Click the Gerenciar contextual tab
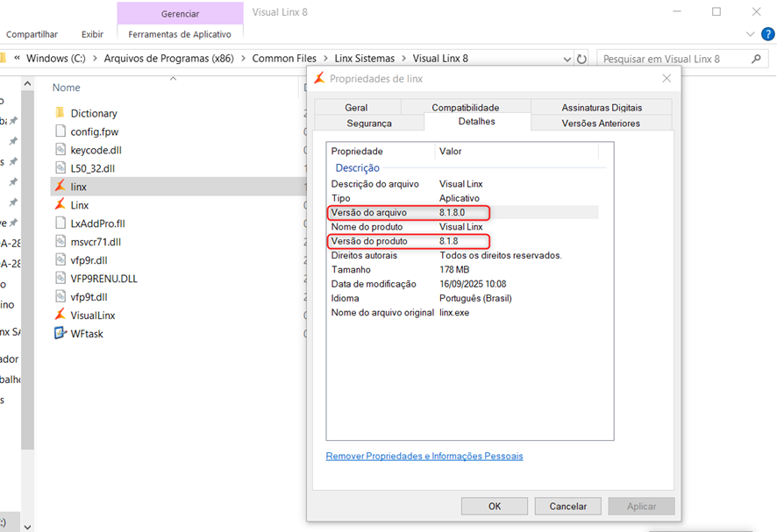 click(x=180, y=13)
